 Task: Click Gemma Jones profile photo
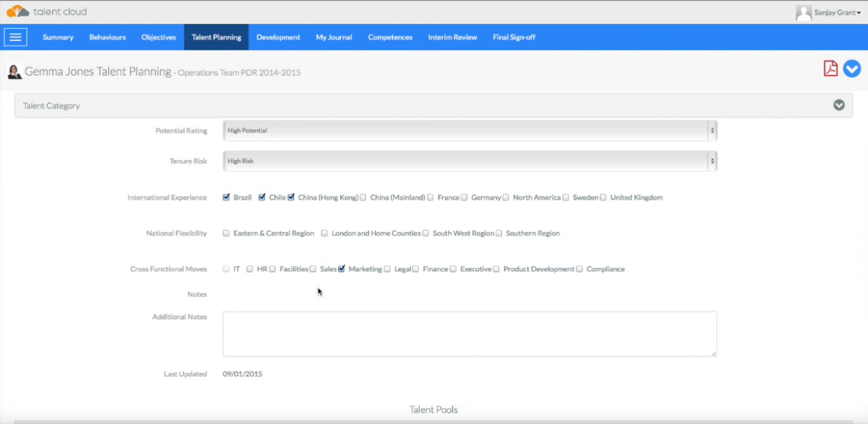coord(15,72)
